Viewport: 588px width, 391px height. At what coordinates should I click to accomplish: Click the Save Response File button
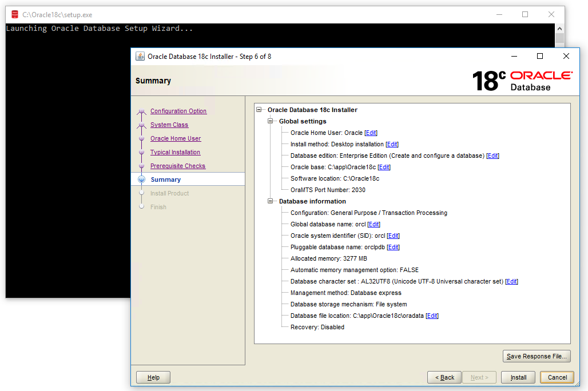pos(537,356)
